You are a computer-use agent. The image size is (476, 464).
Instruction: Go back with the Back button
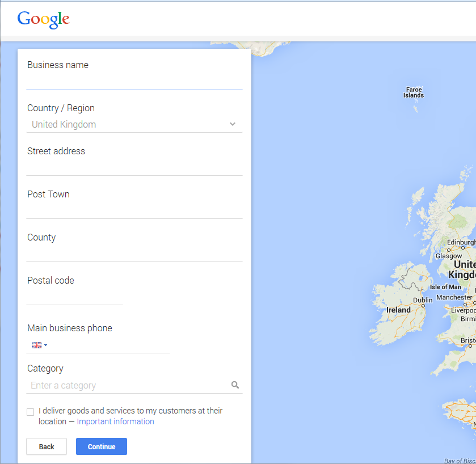coord(47,446)
